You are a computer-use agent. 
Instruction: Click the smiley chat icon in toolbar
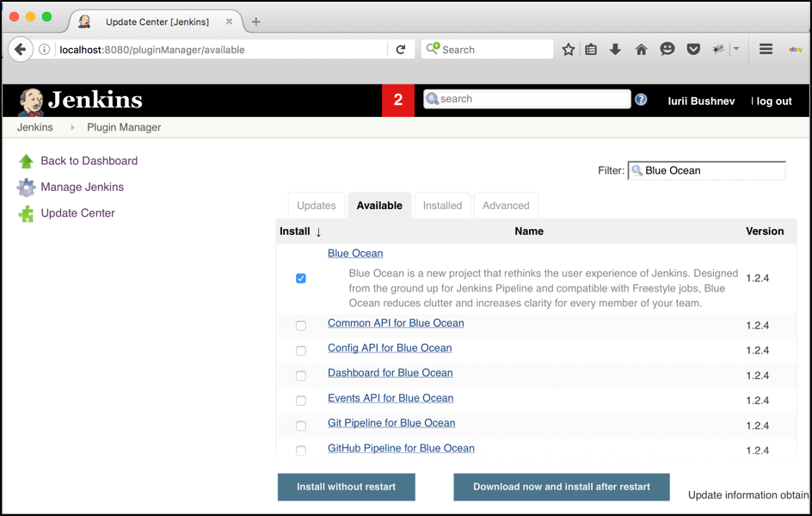667,49
